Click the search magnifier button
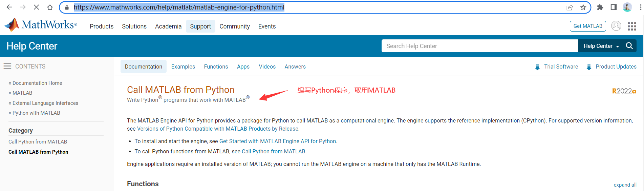644x191 pixels. click(x=629, y=46)
